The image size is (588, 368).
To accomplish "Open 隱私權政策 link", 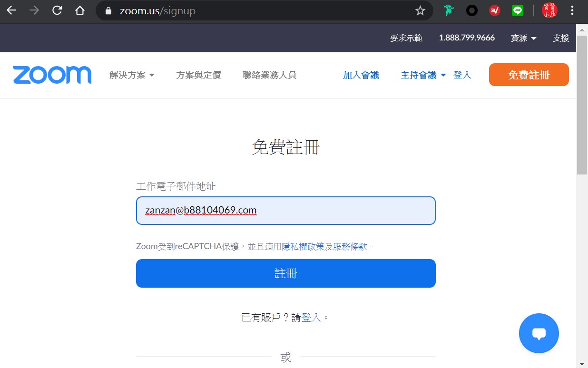I will coord(303,246).
